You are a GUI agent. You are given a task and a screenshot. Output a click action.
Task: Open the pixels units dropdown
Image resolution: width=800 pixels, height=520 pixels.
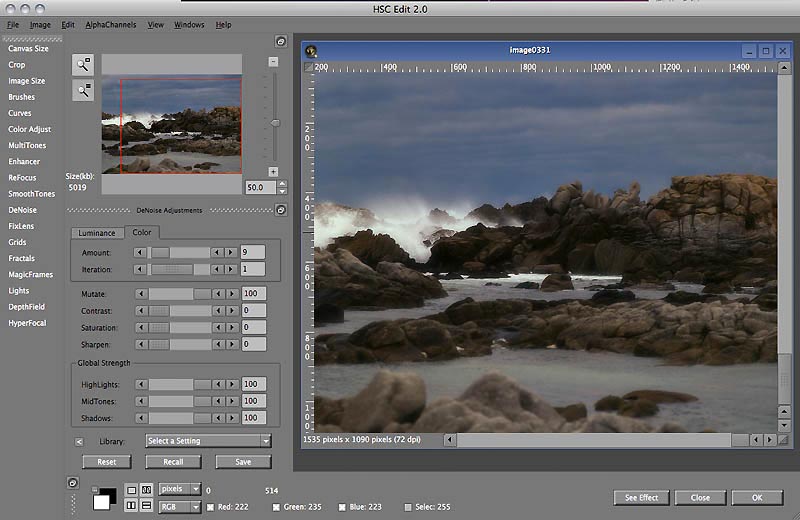click(180, 490)
